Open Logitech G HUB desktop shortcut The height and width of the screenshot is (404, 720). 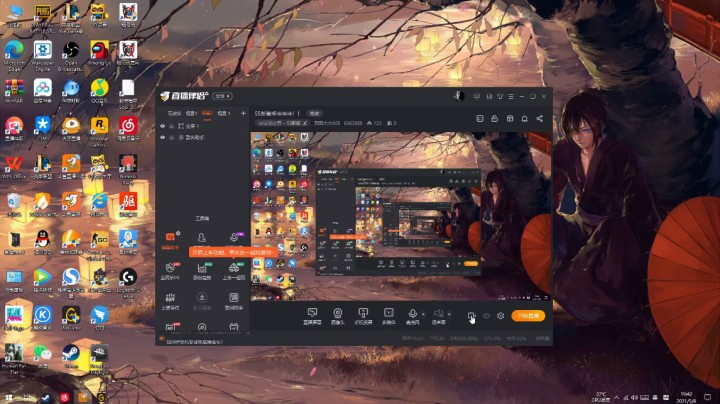coord(128,282)
